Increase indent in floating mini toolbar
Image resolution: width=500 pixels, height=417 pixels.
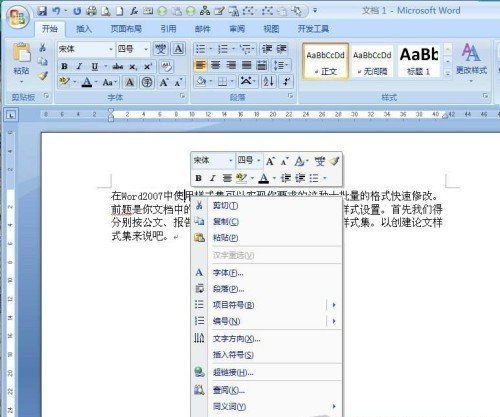coord(300,178)
